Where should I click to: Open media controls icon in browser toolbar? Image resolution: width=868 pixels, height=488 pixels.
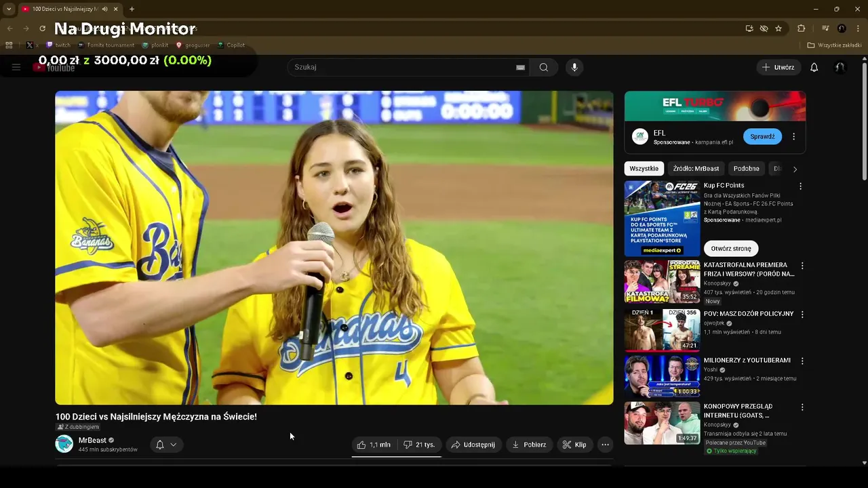tap(825, 28)
